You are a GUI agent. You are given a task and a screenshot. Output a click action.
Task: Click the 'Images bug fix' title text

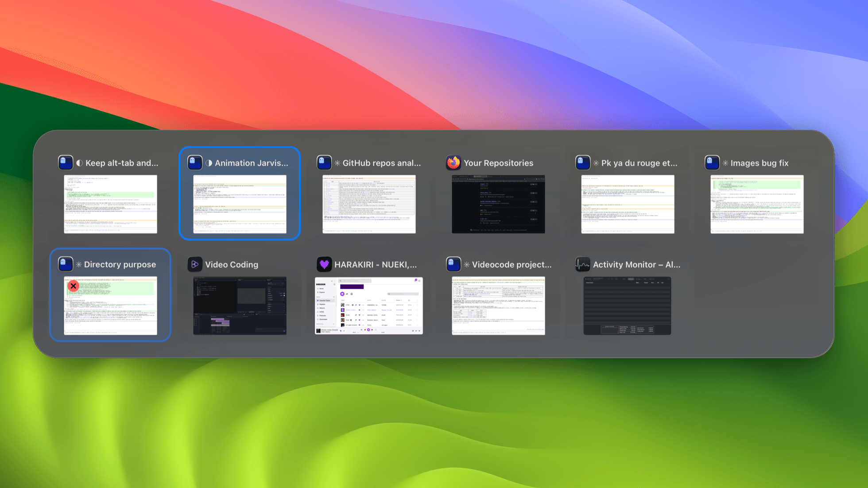[759, 163]
